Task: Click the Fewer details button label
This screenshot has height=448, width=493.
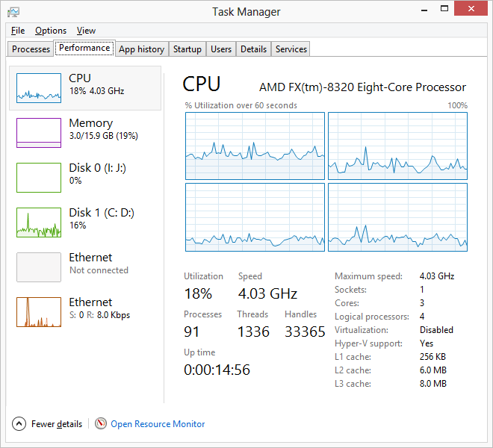Action: tap(57, 424)
